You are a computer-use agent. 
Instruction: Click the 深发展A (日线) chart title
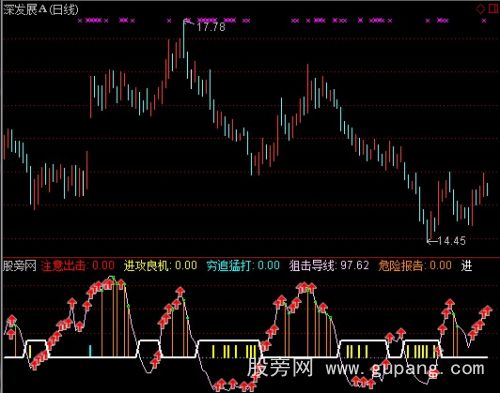coord(41,10)
